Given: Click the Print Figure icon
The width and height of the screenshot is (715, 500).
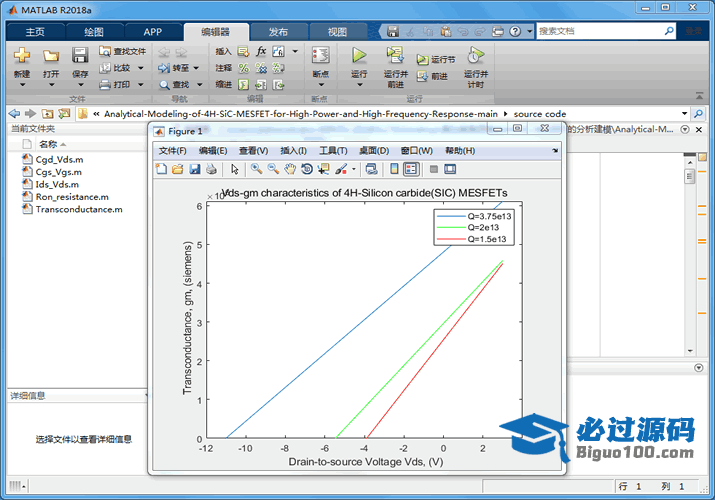Looking at the screenshot, I should [x=210, y=169].
